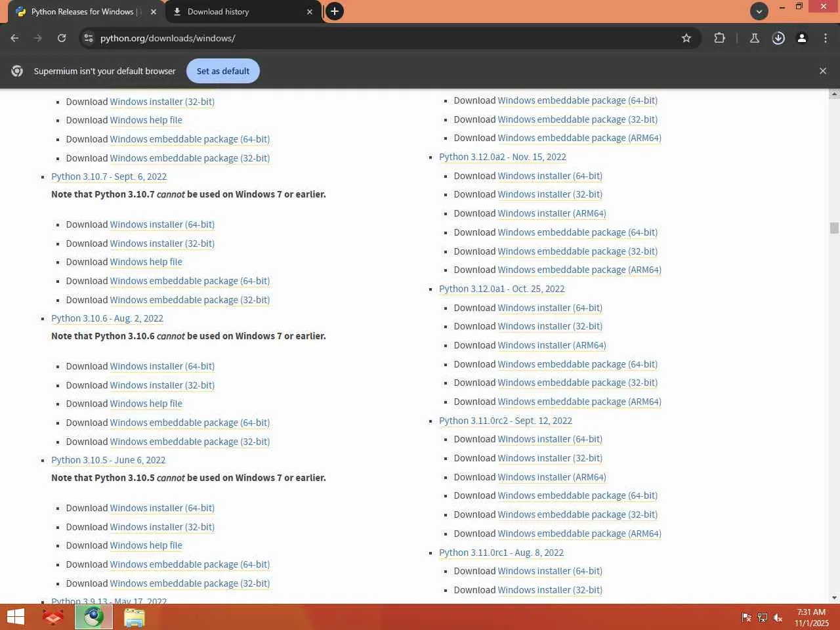Open the Python 3.12.0a2 - Nov. 15, 2022 release
This screenshot has width=840, height=630.
point(503,157)
